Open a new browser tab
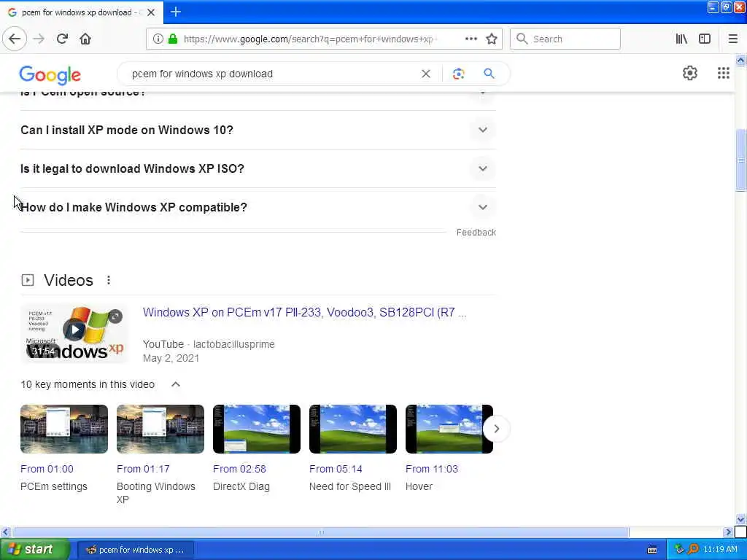Viewport: 747px width, 560px height. click(176, 12)
